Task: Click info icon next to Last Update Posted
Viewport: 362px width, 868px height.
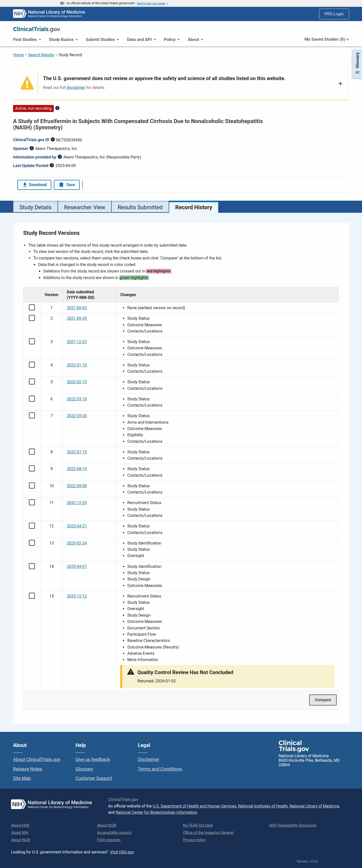Action: [x=52, y=166]
